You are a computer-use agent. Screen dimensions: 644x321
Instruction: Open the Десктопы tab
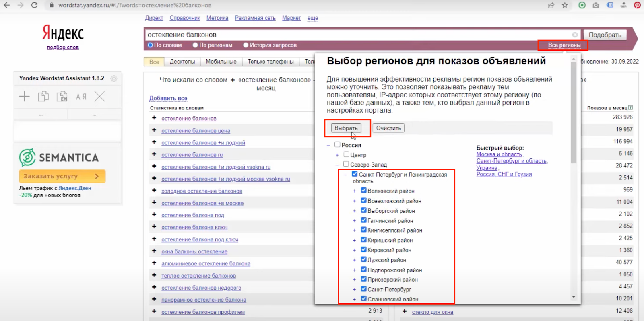click(x=182, y=62)
